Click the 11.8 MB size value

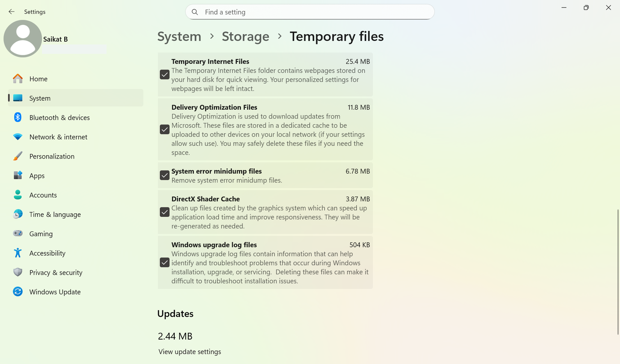coord(359,107)
